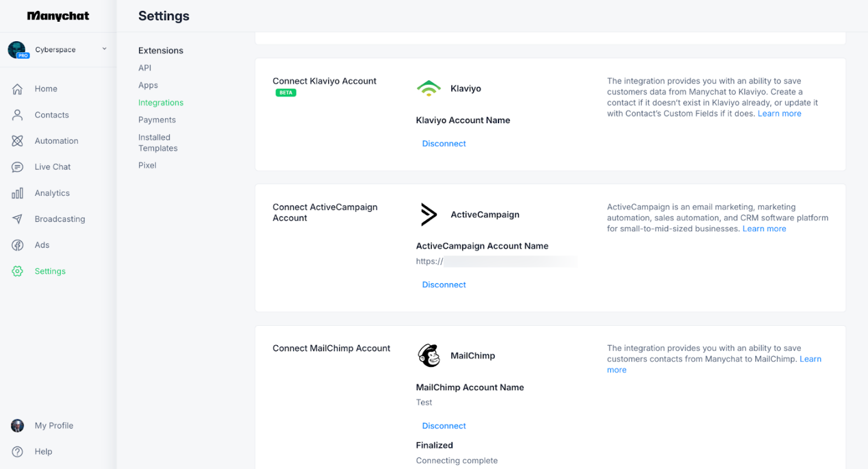Screen dimensions: 868x469
Task: Click the Automation icon in sidebar
Action: click(x=18, y=141)
